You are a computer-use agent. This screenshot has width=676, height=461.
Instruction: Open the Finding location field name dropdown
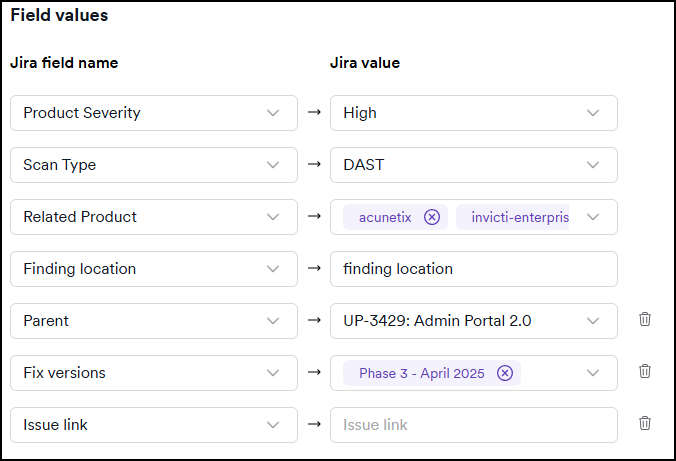coord(154,269)
